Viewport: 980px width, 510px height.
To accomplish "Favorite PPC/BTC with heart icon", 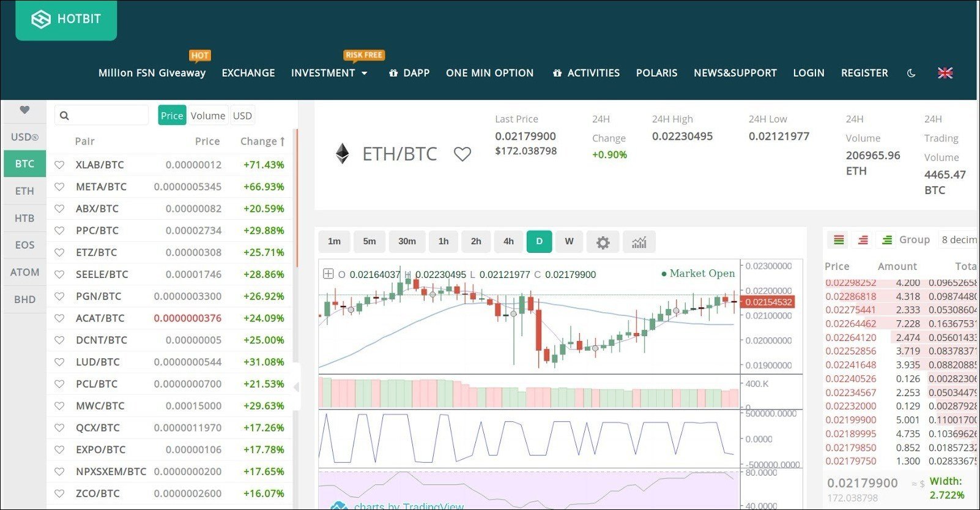I will (59, 231).
